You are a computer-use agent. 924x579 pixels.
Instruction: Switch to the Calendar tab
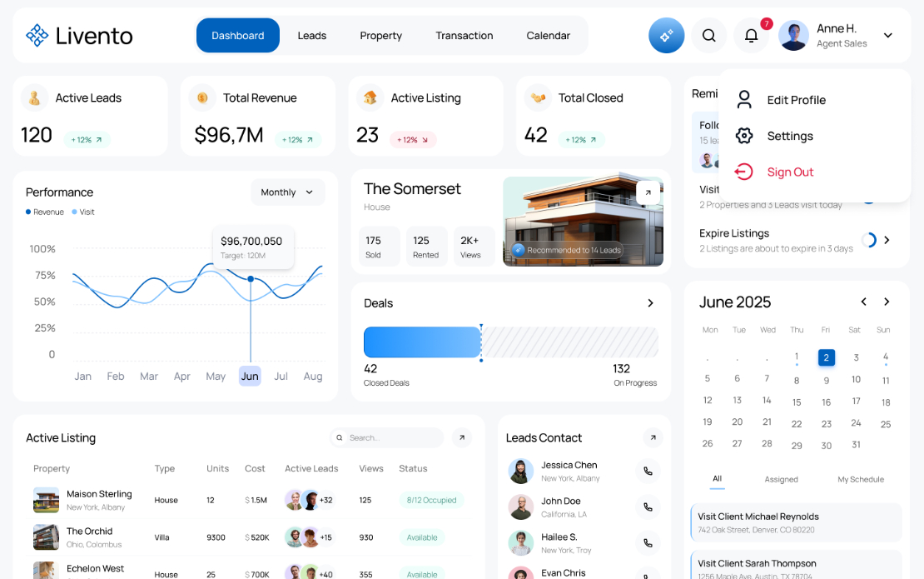coord(548,35)
